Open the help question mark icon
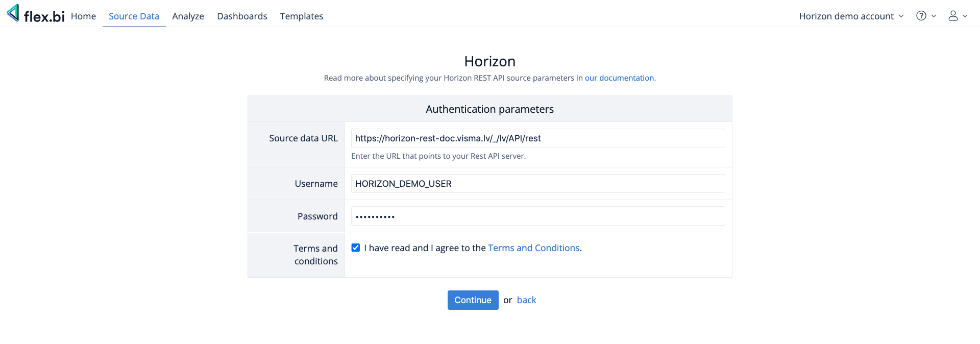The image size is (980, 344). point(921,16)
